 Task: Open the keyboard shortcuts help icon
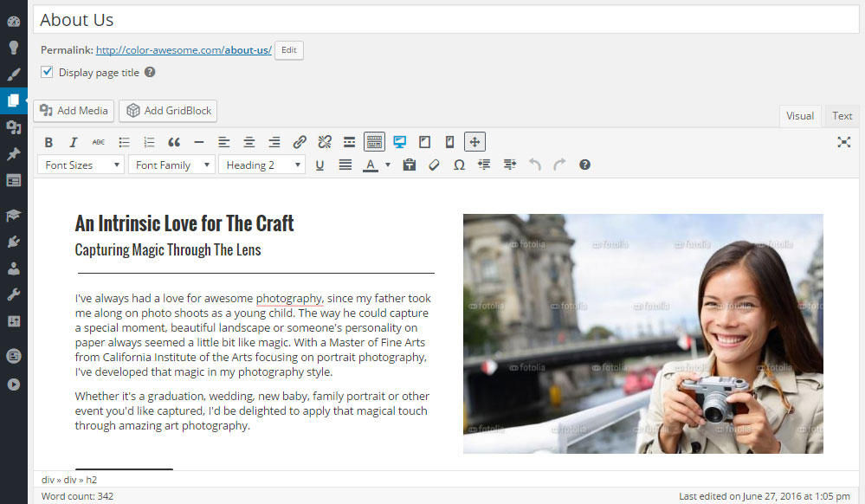(x=584, y=165)
